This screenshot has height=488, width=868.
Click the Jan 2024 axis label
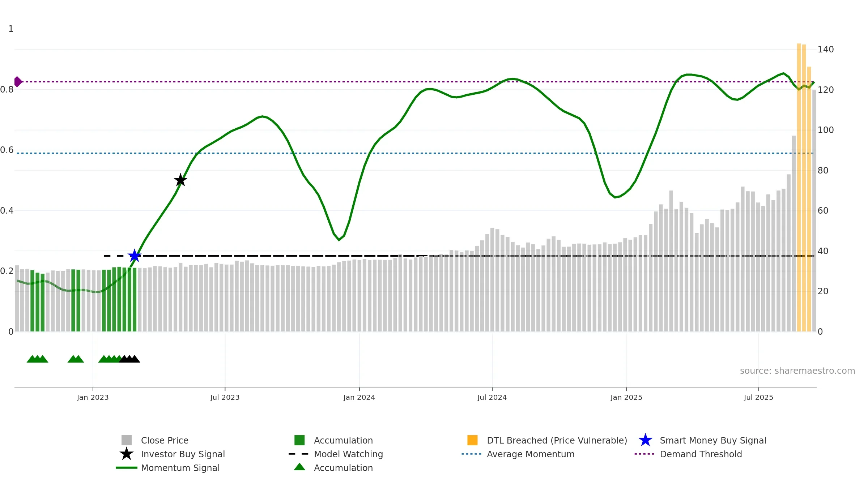tap(359, 398)
